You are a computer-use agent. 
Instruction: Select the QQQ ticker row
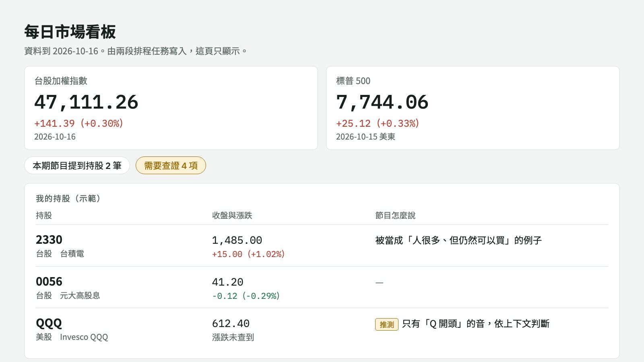click(322, 329)
